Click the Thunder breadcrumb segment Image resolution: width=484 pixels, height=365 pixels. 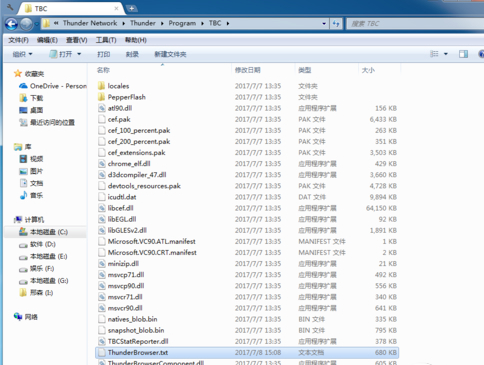[143, 23]
